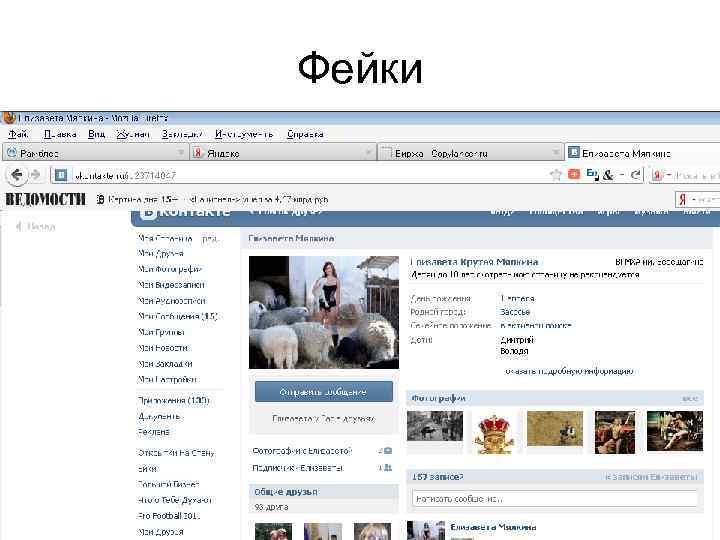The image size is (720, 540).
Task: Open Документы in sidebar
Action: pyautogui.click(x=159, y=416)
